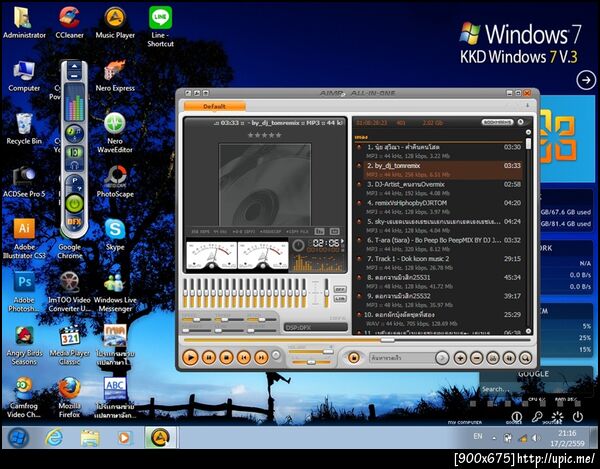Select track 9 with duration 39:17

(x=439, y=300)
